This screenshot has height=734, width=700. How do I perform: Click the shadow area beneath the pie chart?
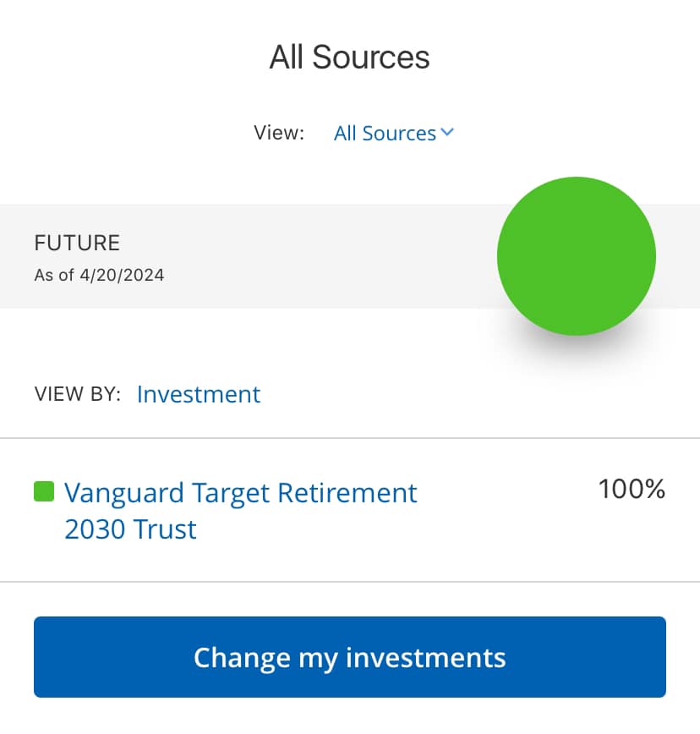[x=577, y=358]
